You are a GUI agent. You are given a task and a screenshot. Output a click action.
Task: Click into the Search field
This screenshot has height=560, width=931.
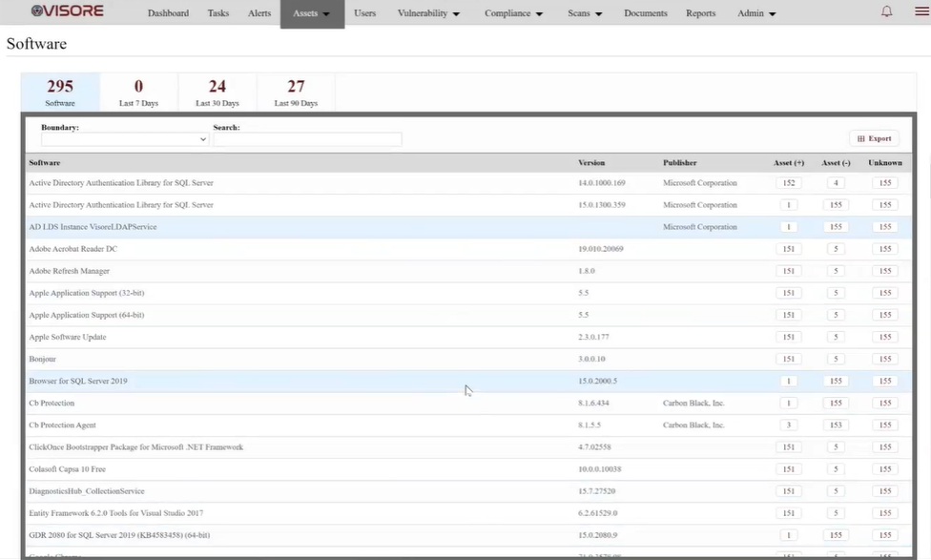pos(307,139)
